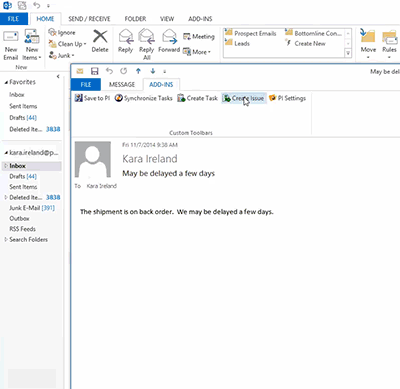Screen dimensions: 400x389
Task: Apply the Leads quick step
Action: 238,43
